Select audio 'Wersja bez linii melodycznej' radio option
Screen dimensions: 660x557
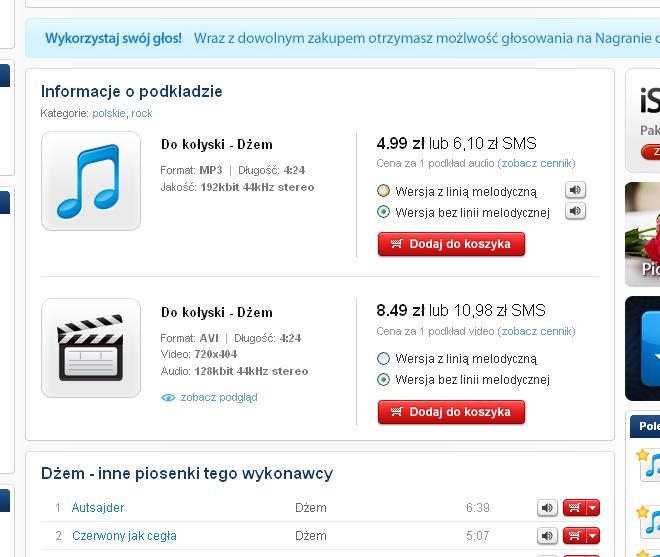coord(383,212)
